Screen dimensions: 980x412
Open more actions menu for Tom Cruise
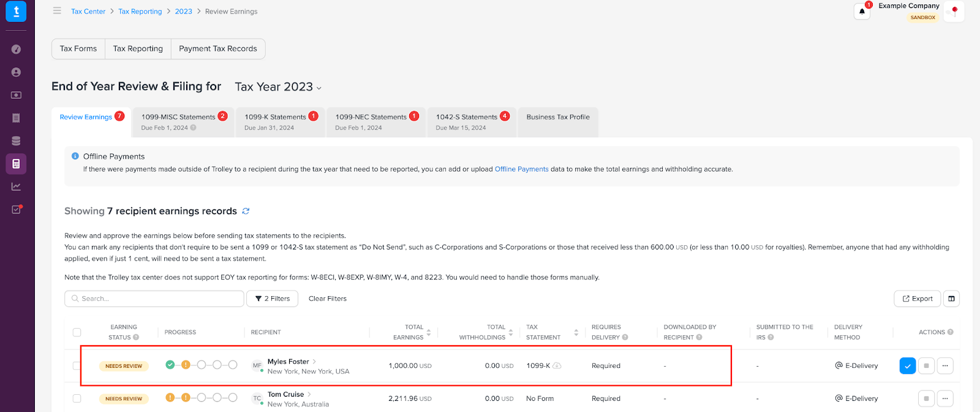945,399
